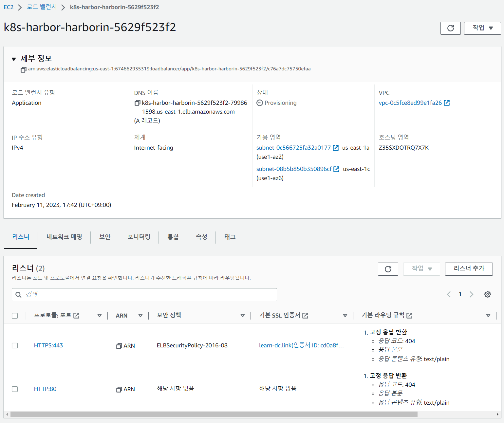This screenshot has height=423, width=504.
Task: Open the 작업 dropdown at page top
Action: 482,28
